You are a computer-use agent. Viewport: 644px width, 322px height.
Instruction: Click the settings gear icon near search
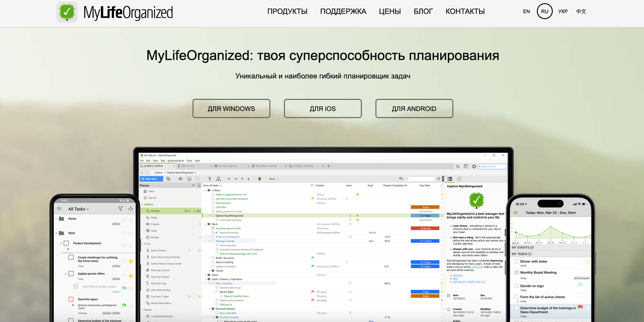(x=474, y=166)
